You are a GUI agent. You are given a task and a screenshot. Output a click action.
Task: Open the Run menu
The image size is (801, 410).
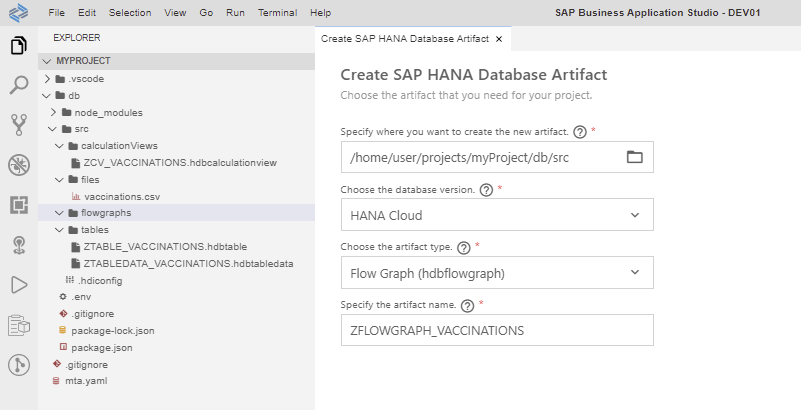[x=235, y=13]
